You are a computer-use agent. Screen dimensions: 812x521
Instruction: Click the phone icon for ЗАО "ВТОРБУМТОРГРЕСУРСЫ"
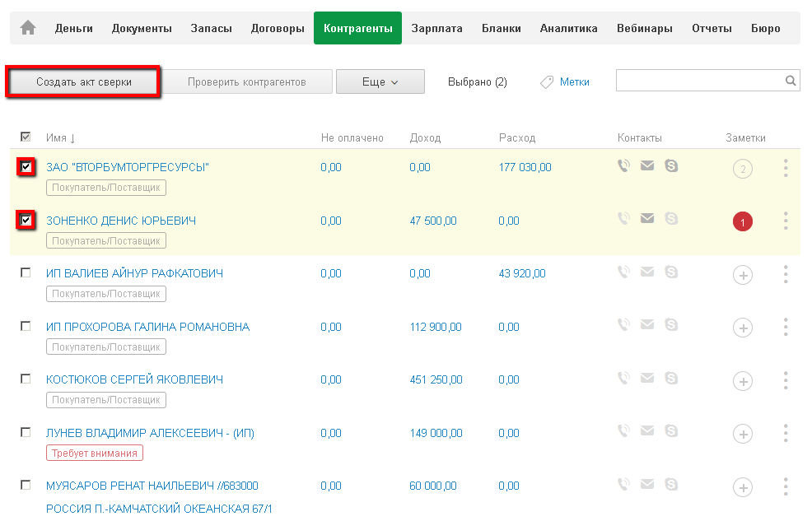coord(624,166)
